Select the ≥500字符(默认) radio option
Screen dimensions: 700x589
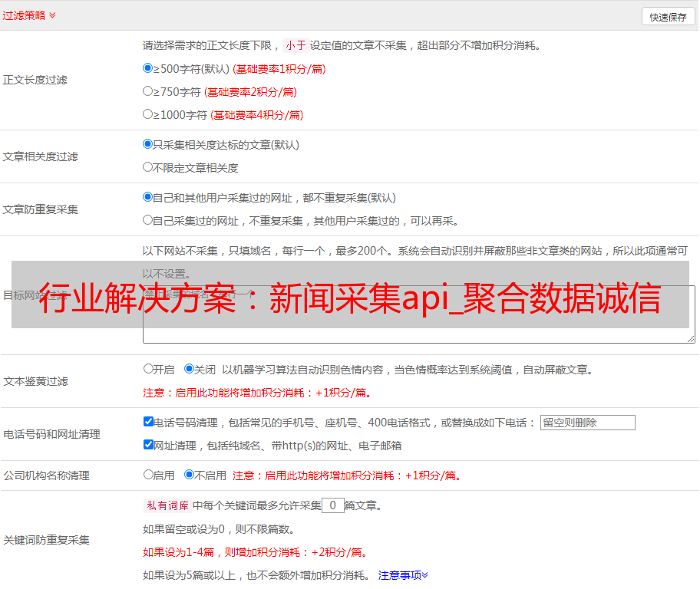coord(148,68)
